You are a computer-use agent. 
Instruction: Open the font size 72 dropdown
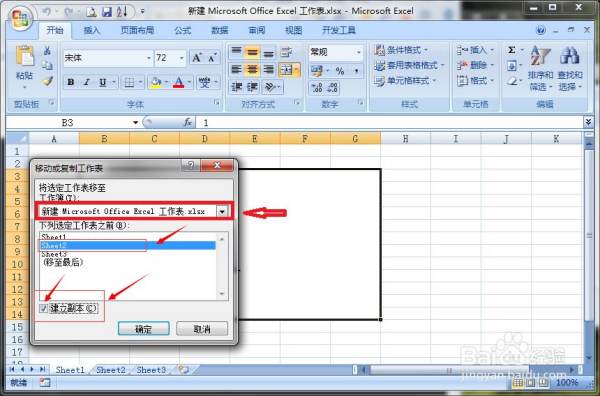click(x=181, y=58)
